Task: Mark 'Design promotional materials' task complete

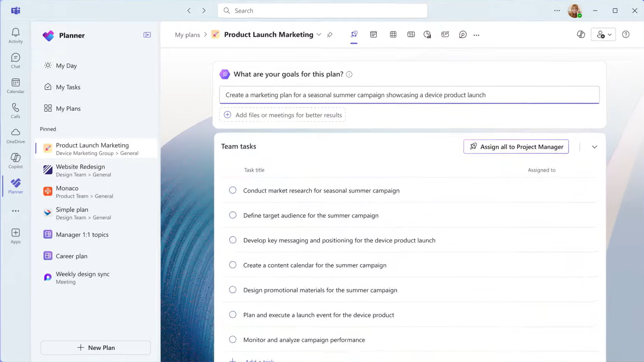Action: pyautogui.click(x=233, y=290)
